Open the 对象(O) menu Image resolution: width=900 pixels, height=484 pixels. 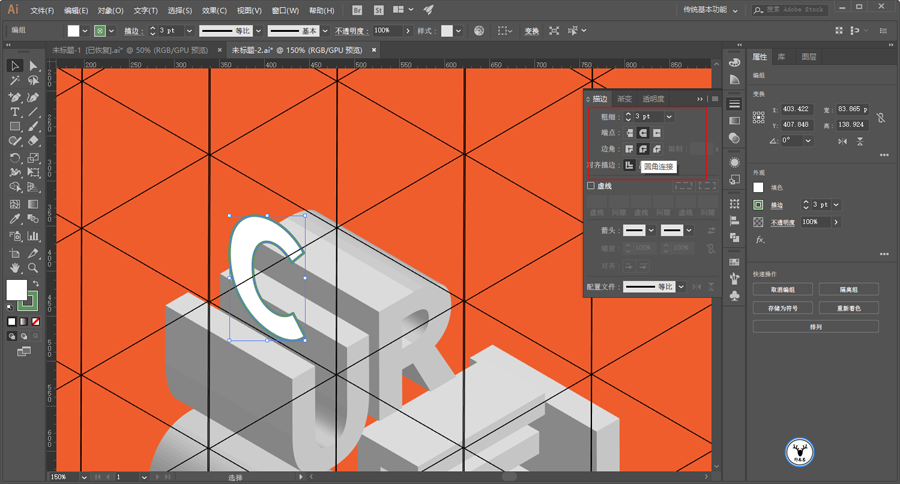110,10
